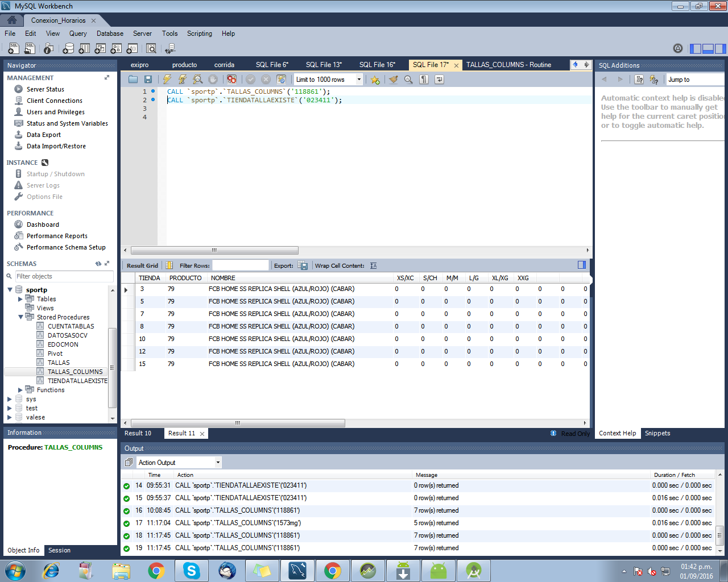Open the Dashboard
Viewport: 728px width, 582px height.
[43, 225]
